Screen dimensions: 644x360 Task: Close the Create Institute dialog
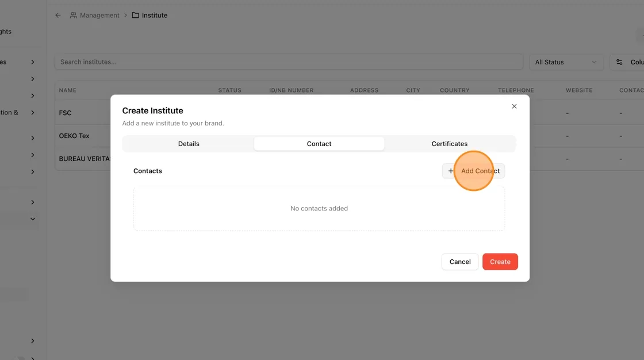click(x=514, y=106)
